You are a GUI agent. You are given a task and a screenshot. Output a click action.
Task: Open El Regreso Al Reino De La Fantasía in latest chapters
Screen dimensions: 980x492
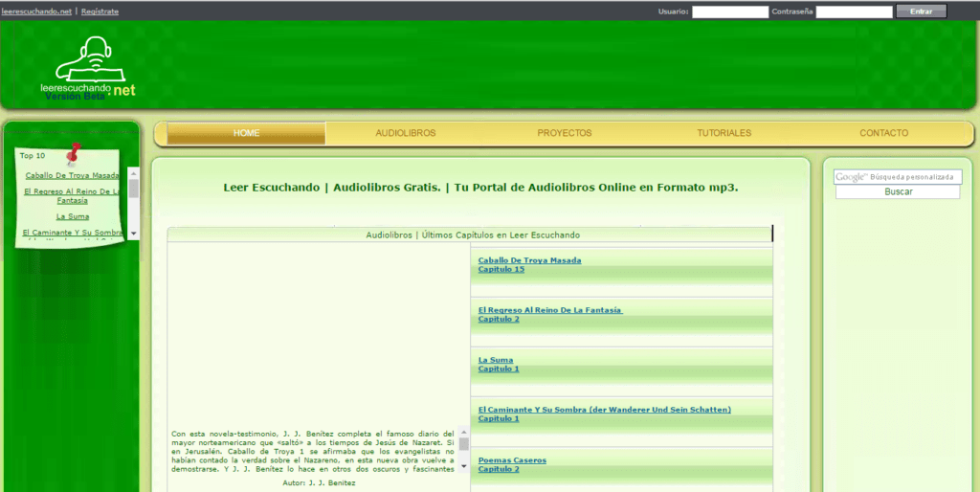550,310
